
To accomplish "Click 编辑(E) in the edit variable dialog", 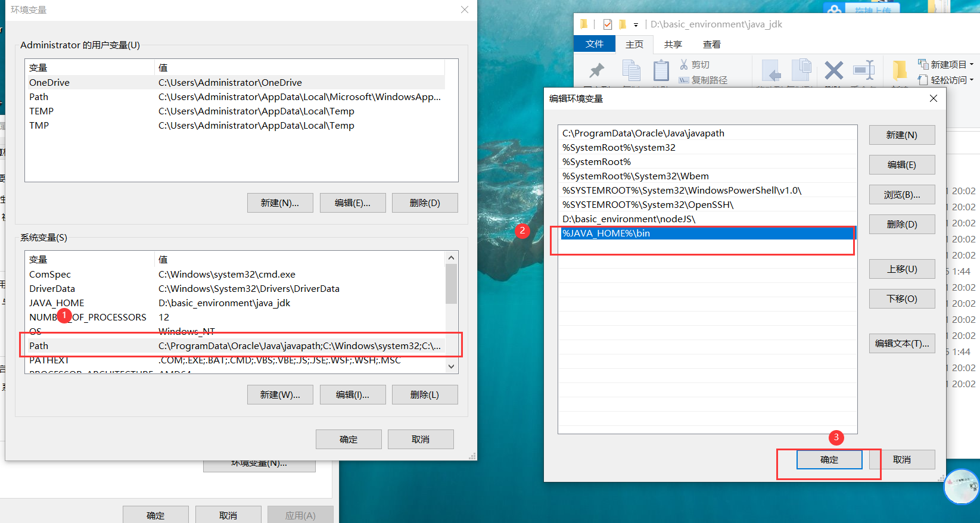I will pos(902,165).
